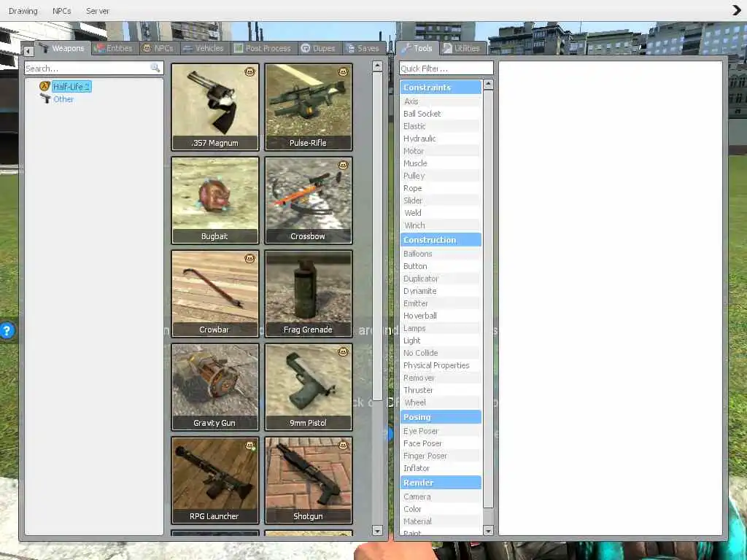Select the Ball Socket tool
747x560 pixels.
click(x=441, y=114)
